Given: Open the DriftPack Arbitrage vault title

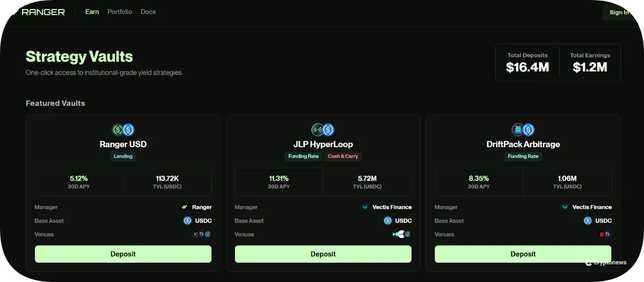Looking at the screenshot, I should pos(523,144).
